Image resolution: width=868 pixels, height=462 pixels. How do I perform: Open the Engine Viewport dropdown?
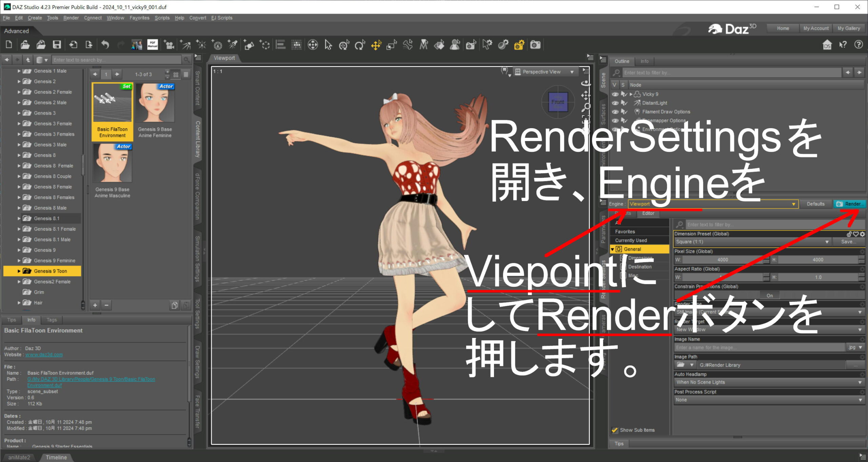coord(713,204)
